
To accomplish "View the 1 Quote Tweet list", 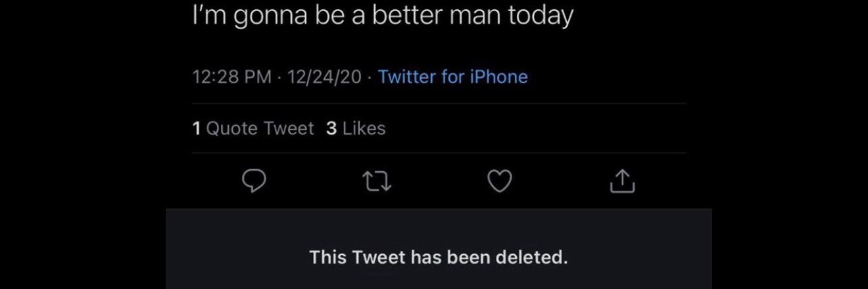I will (x=253, y=128).
